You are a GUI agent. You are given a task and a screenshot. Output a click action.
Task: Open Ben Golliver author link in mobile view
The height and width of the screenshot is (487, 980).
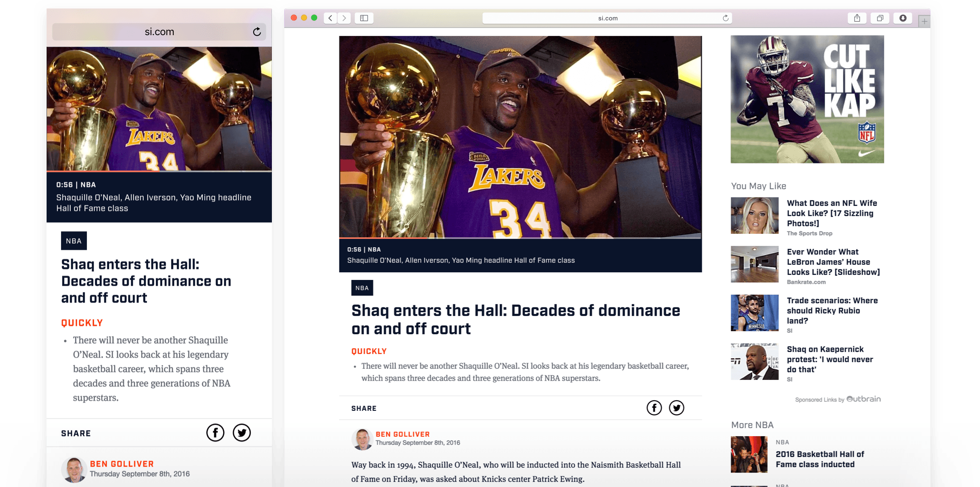pyautogui.click(x=122, y=464)
